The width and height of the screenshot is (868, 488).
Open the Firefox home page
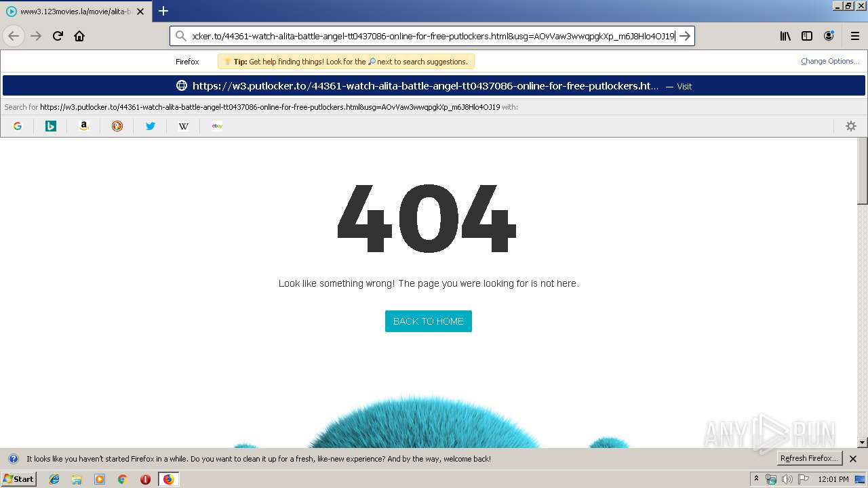(79, 36)
